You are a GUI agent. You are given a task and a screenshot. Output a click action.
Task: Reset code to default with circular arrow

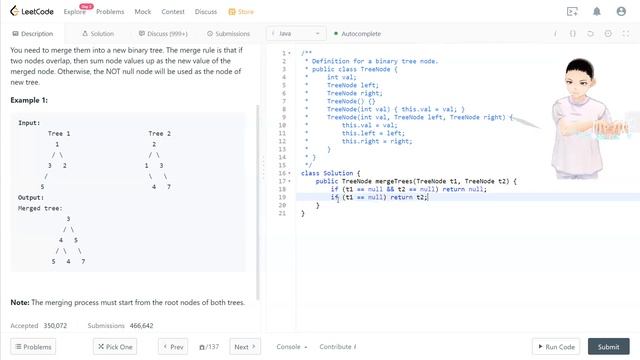point(590,34)
